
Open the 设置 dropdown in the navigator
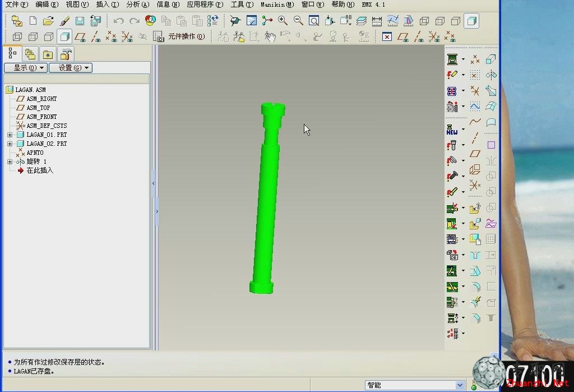pos(71,68)
